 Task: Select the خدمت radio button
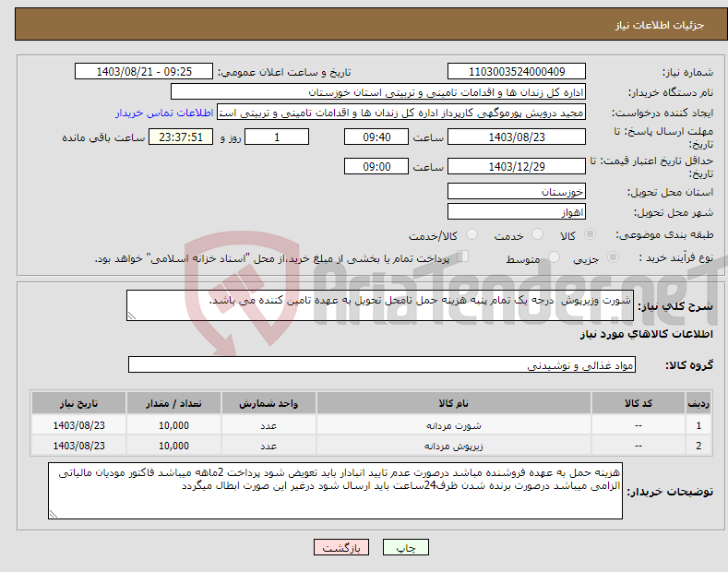pos(537,234)
